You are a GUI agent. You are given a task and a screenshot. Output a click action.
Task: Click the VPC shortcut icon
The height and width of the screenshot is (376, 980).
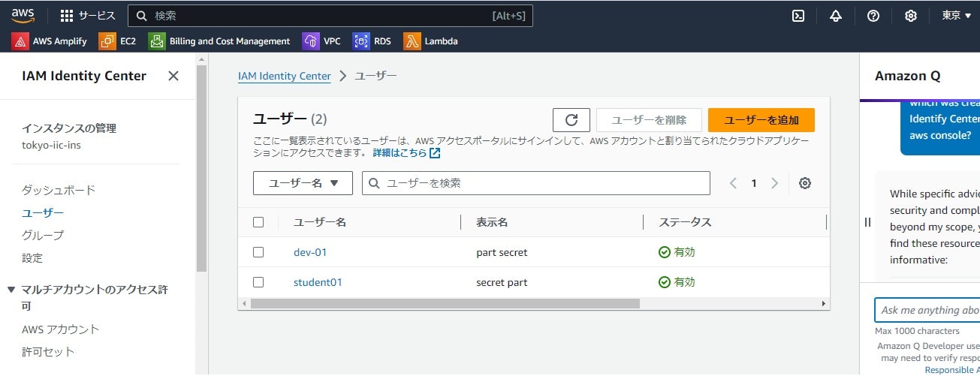[x=311, y=41]
